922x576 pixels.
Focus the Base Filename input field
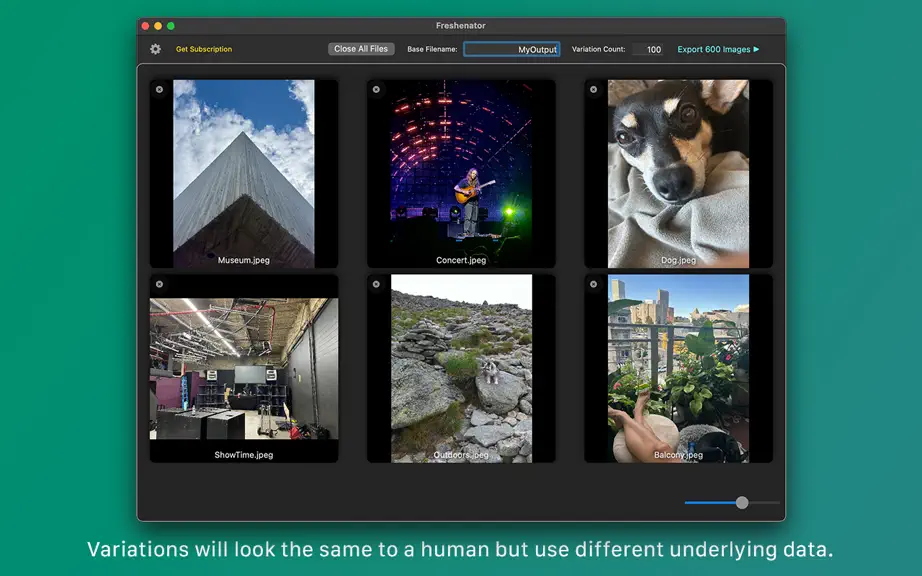(x=512, y=49)
